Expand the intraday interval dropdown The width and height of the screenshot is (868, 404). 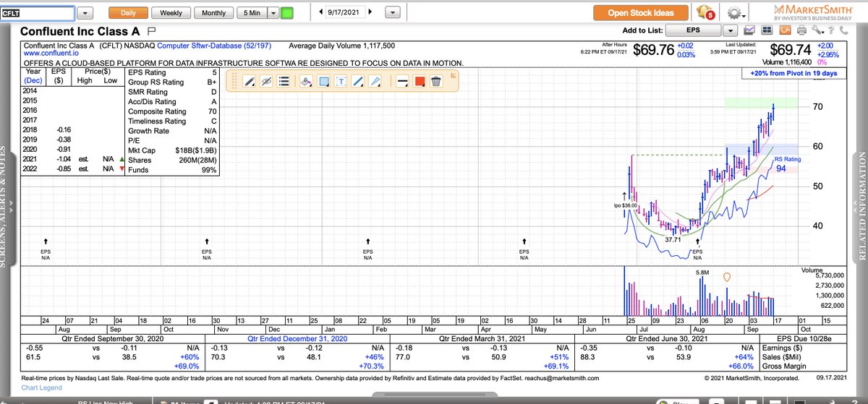tap(273, 13)
